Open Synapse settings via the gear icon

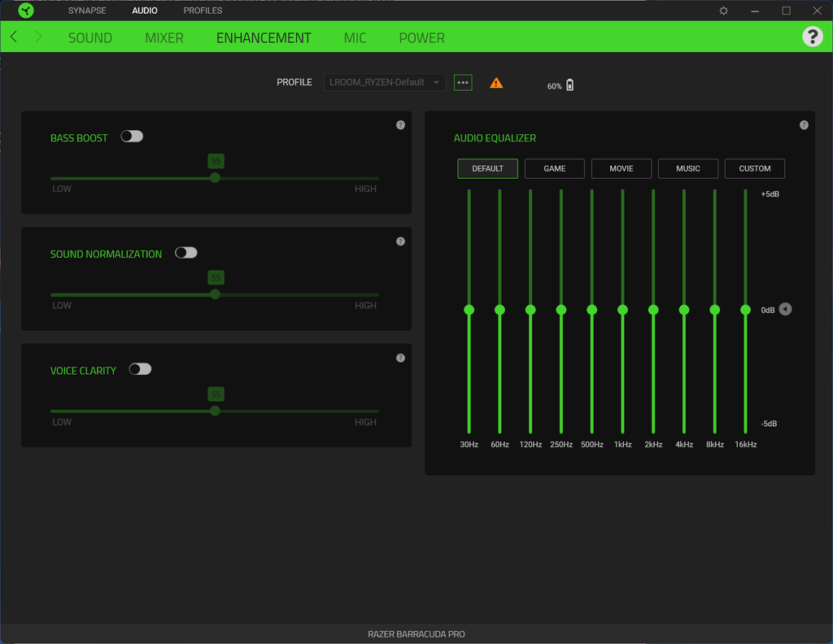click(x=722, y=11)
